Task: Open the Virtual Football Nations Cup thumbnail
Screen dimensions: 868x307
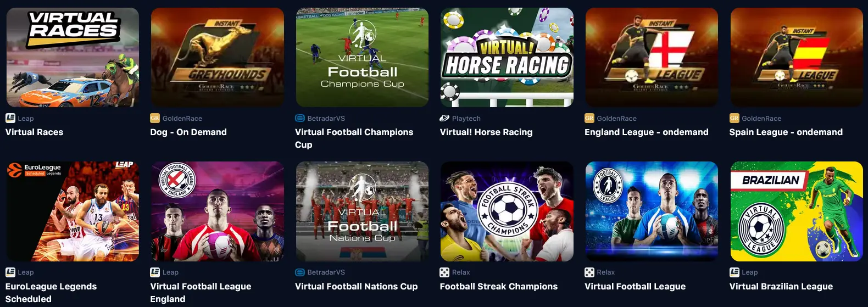Action: coord(362,211)
